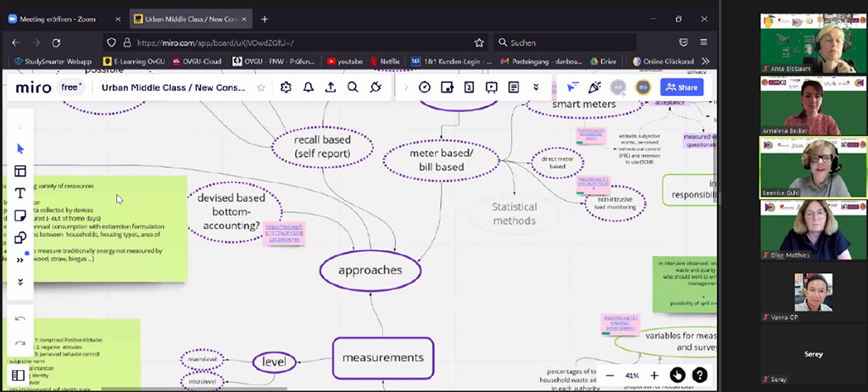Expand the collaboration toolbar chevron
The image size is (868, 392).
pyautogui.click(x=406, y=87)
